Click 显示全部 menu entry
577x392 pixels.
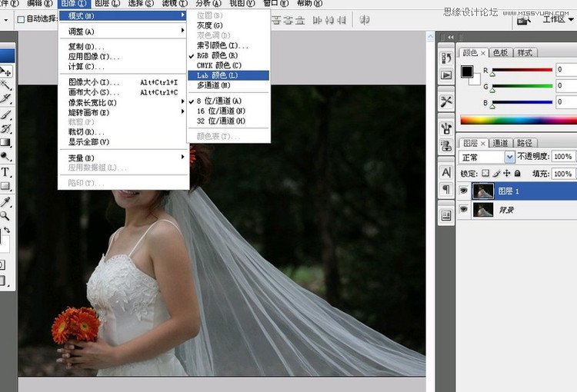[124, 142]
